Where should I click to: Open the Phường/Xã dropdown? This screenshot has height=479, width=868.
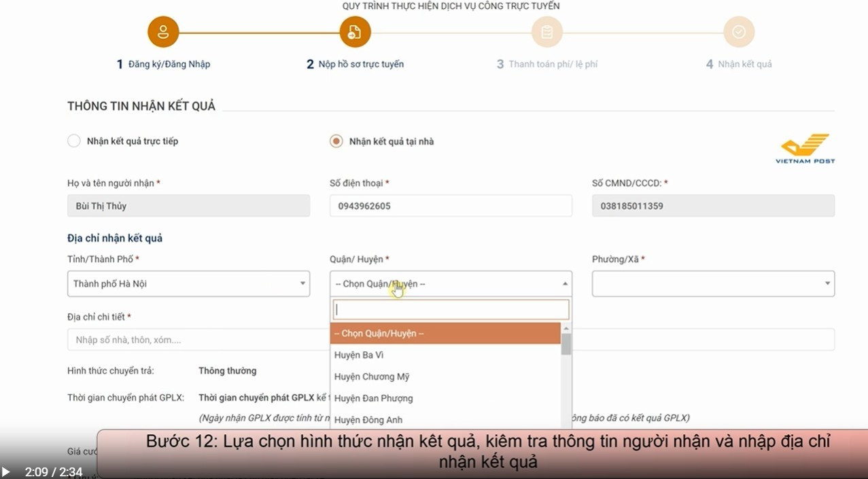[x=827, y=283]
